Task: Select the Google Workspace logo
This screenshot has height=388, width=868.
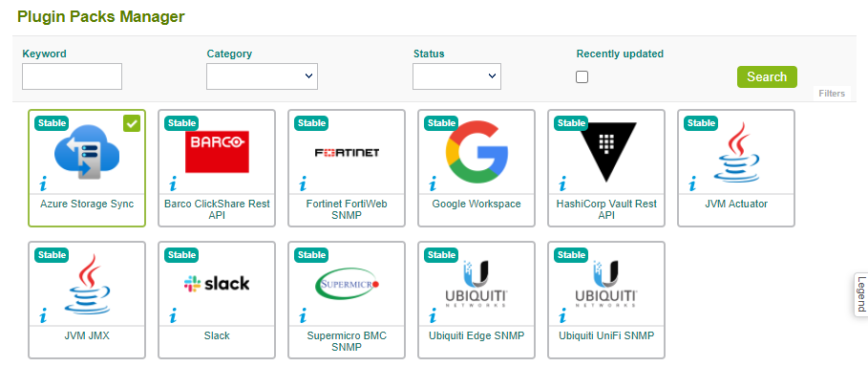Action: coord(476,152)
